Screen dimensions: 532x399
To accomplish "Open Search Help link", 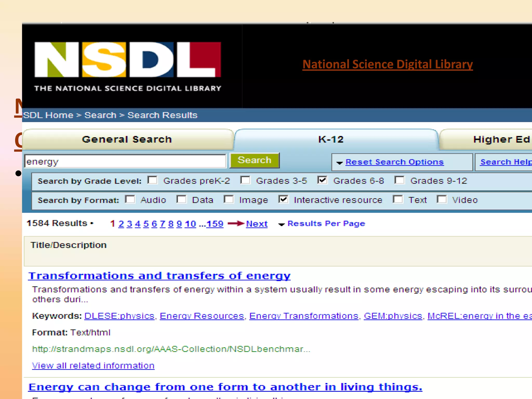I will [506, 162].
